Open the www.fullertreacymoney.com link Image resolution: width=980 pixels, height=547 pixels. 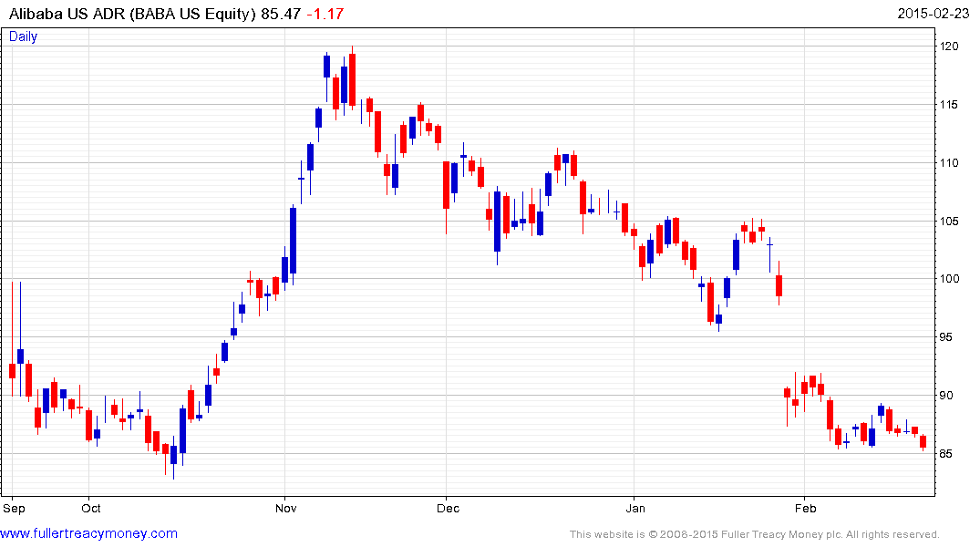pos(88,533)
